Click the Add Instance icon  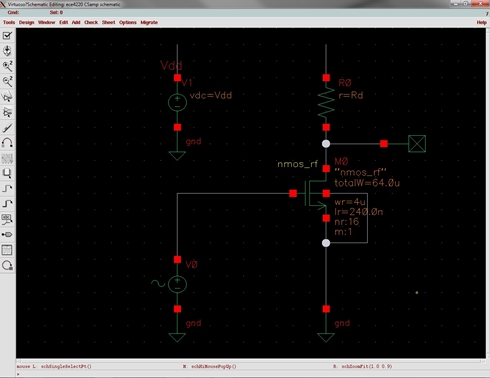click(7, 174)
